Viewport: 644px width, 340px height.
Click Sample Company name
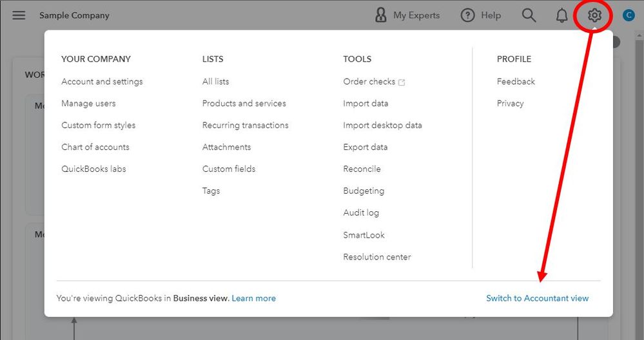(74, 15)
